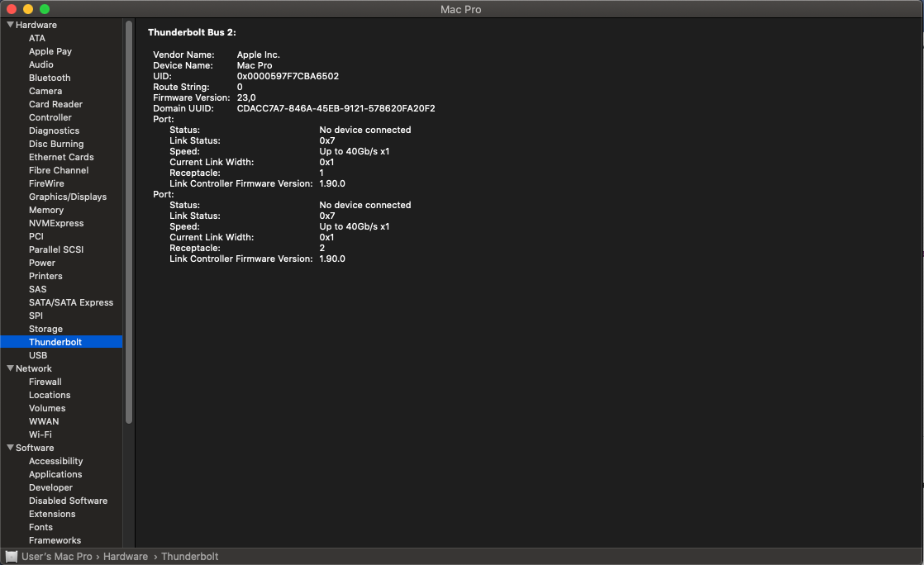This screenshot has height=565, width=924.
Task: Select SPI in the sidebar
Action: 36,316
